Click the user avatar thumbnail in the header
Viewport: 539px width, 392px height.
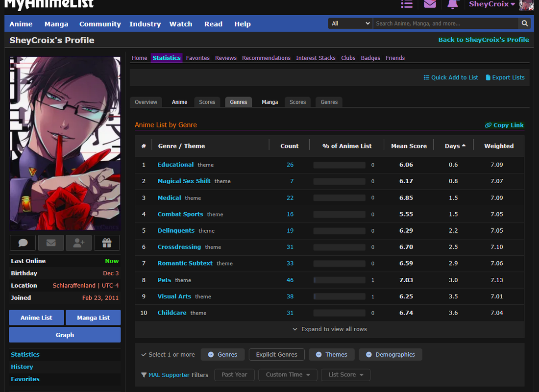[x=526, y=5]
